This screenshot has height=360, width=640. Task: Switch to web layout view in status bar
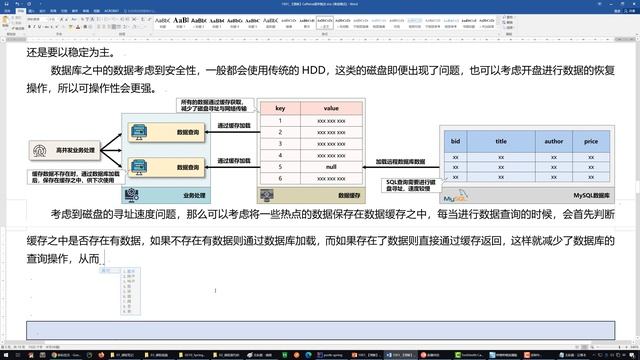click(x=592, y=347)
